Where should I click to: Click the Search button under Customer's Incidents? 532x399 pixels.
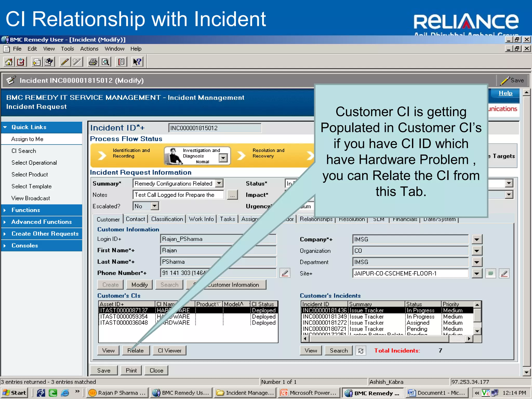tap(339, 351)
